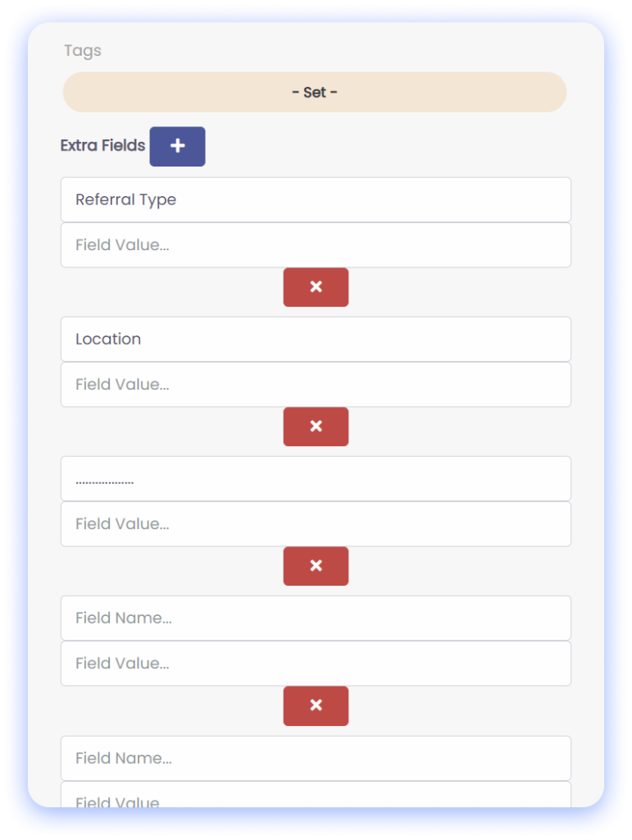Open the Tags Set selector
Viewport: 632px width, 840px height.
click(315, 93)
